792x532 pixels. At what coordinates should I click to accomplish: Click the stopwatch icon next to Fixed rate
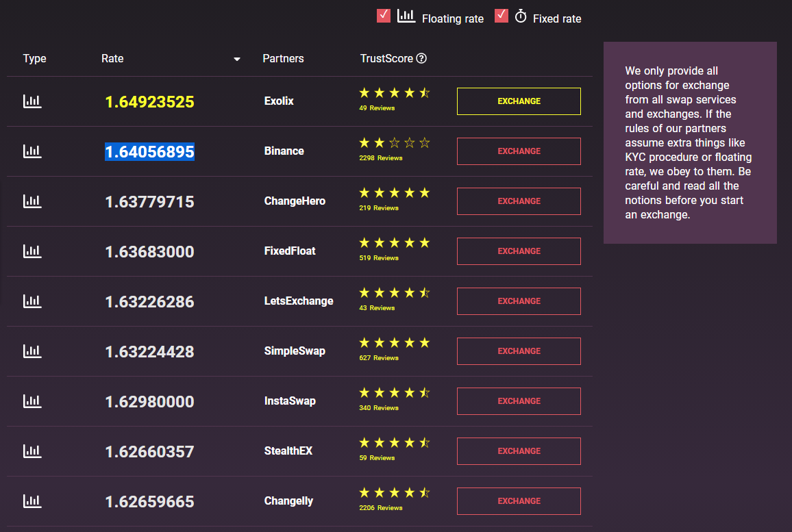(x=521, y=16)
